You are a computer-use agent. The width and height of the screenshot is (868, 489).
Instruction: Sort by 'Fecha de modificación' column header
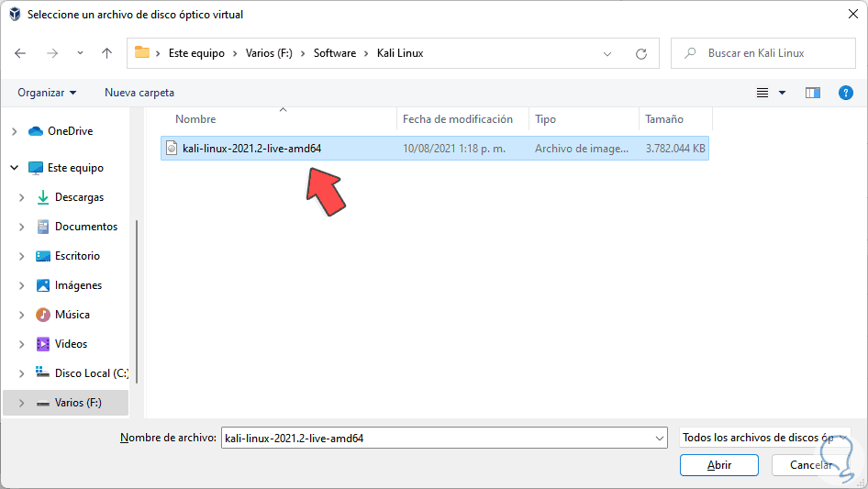pos(458,119)
